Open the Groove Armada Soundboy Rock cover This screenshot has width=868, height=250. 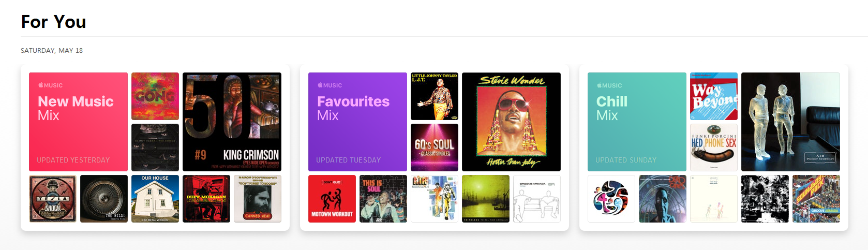(x=816, y=199)
